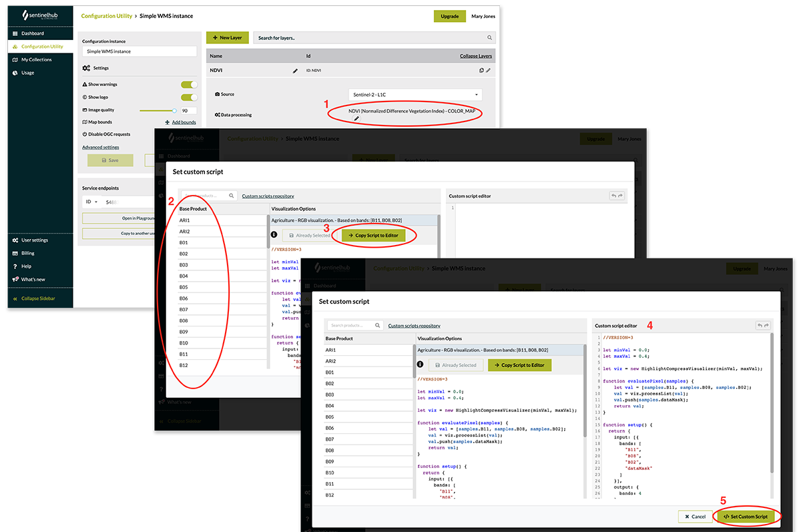Click Cancel in the front dialog
Viewport: 801px width, 532px height.
pos(695,517)
